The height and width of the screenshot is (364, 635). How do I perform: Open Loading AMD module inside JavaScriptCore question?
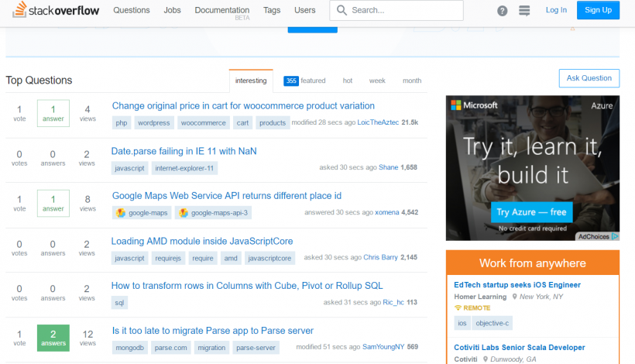[x=202, y=241]
